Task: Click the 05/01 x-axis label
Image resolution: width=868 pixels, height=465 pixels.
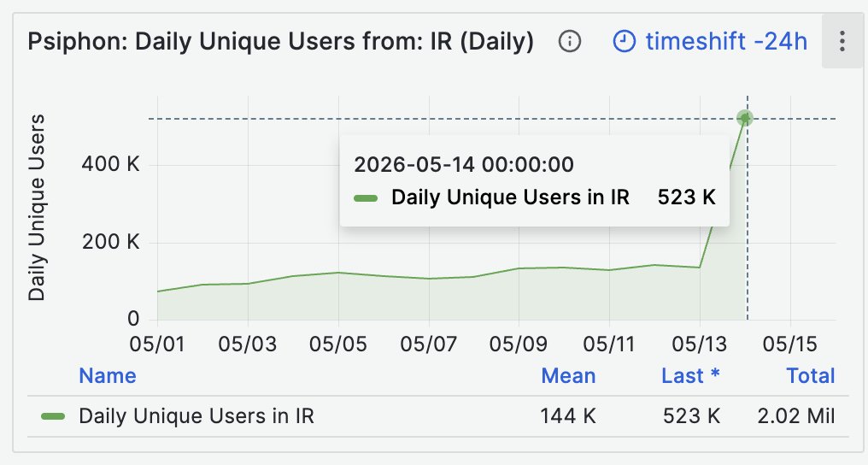Action: 157,344
